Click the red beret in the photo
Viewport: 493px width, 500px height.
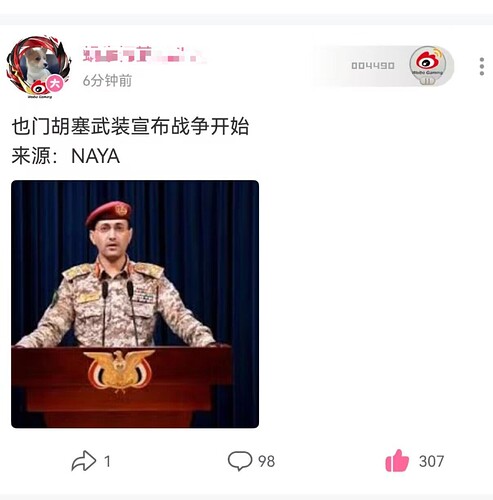[x=108, y=213]
